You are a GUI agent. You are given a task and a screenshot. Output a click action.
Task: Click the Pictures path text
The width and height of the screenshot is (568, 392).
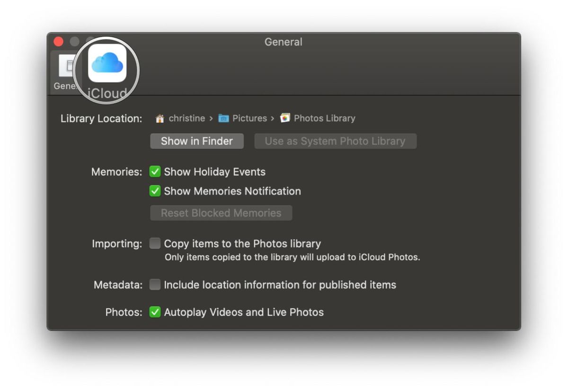(249, 118)
